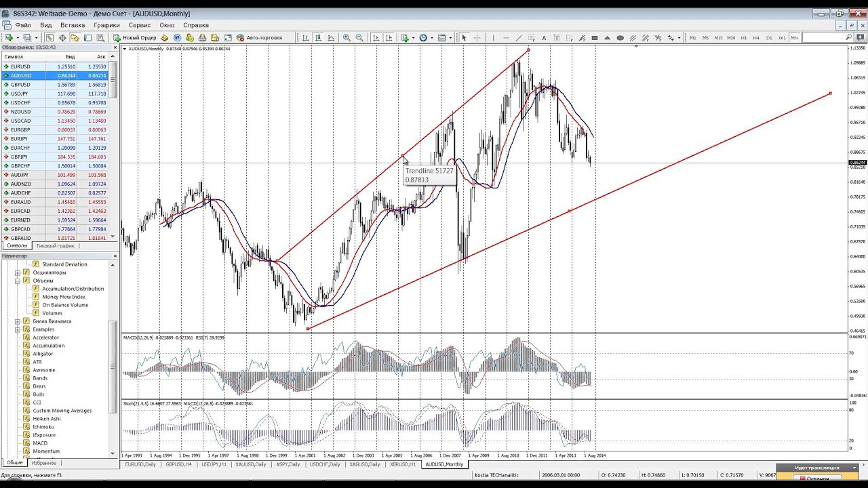Select EURUSD row in Market Watch

56,66
